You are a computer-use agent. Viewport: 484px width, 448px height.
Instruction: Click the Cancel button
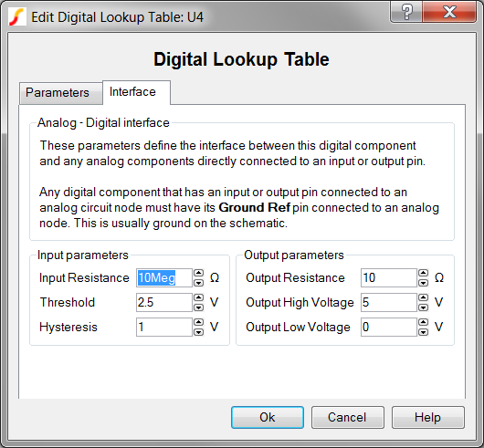coord(348,417)
